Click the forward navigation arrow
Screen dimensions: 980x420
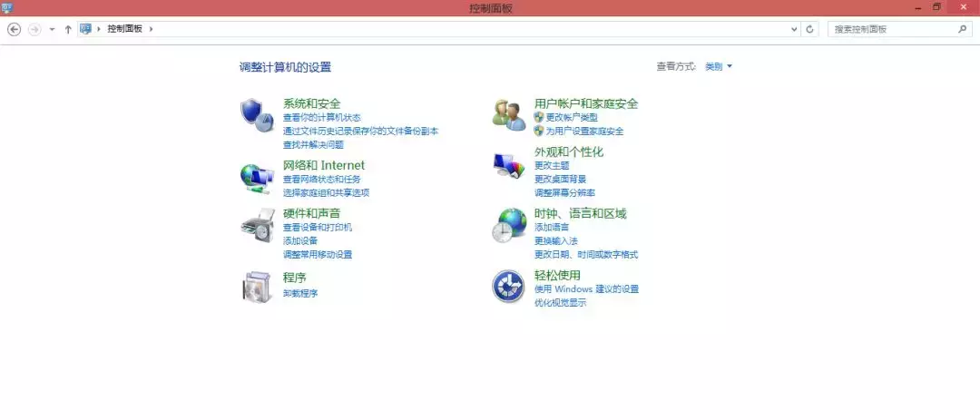click(x=34, y=29)
